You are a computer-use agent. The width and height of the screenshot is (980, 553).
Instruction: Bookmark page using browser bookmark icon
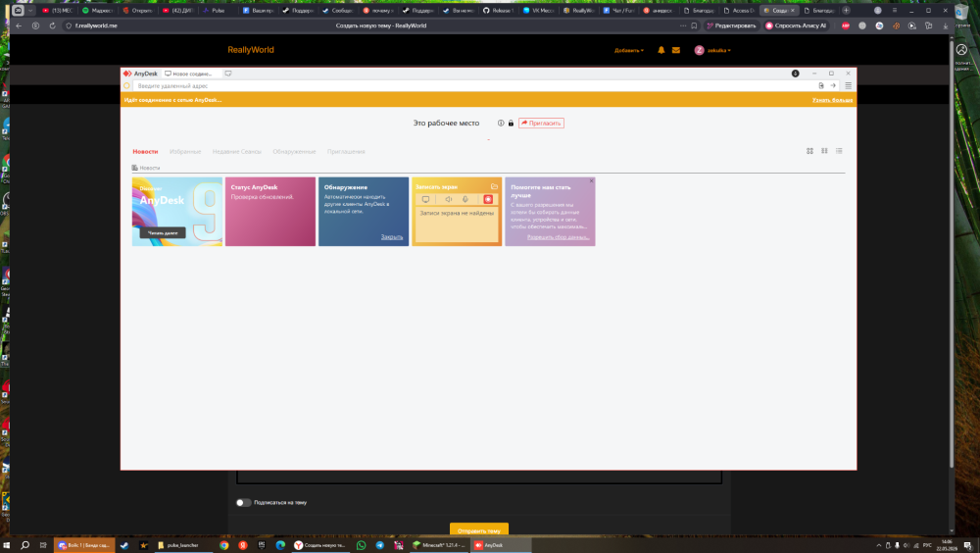pos(694,25)
